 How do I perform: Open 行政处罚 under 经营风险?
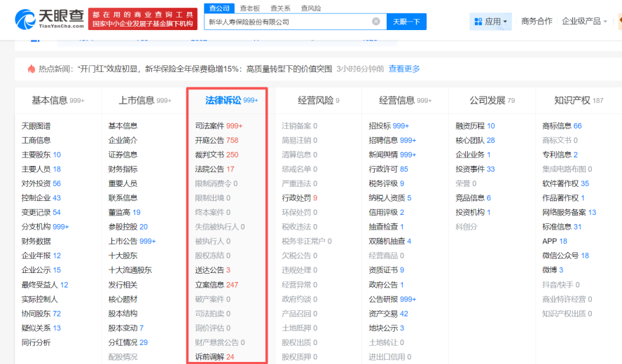[296, 198]
